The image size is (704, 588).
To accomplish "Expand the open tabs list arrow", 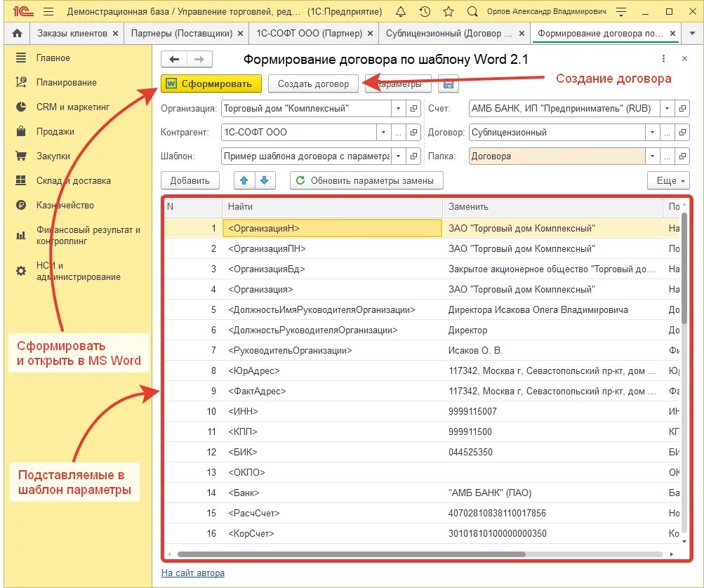I will (692, 33).
